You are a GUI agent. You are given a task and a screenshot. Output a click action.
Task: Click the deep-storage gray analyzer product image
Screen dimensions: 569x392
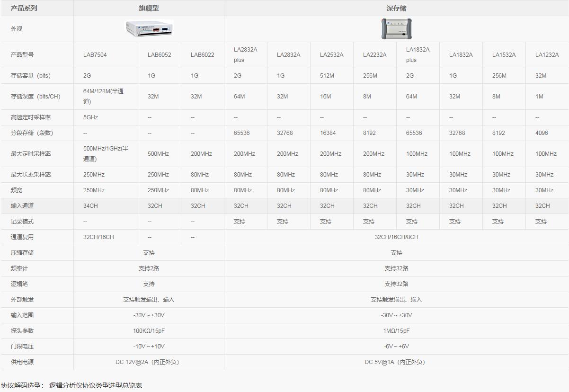pos(396,29)
